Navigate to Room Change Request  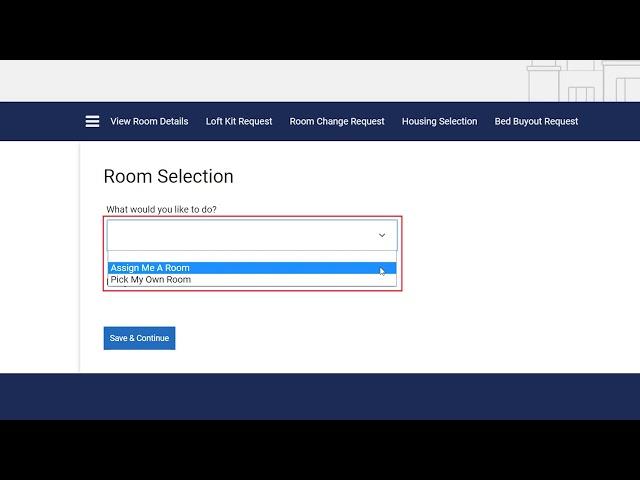[x=337, y=121]
